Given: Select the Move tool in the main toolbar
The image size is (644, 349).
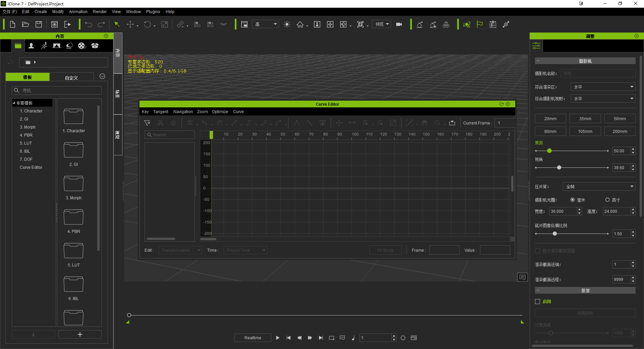Looking at the screenshot, I should pyautogui.click(x=129, y=24).
